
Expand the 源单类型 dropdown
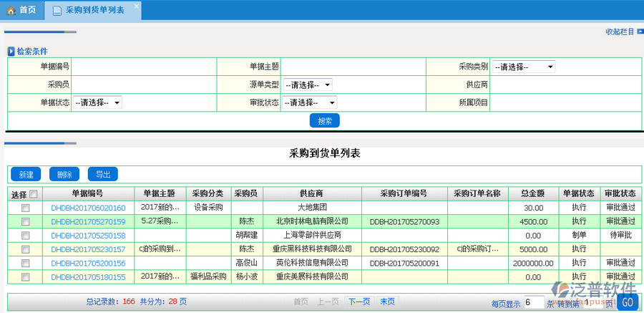click(307, 85)
